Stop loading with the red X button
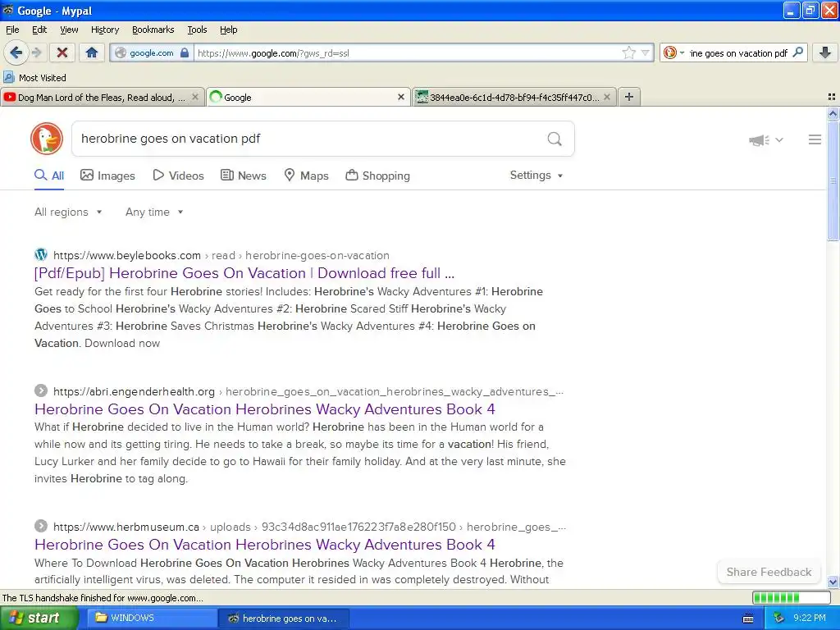This screenshot has height=630, width=840. [x=62, y=52]
